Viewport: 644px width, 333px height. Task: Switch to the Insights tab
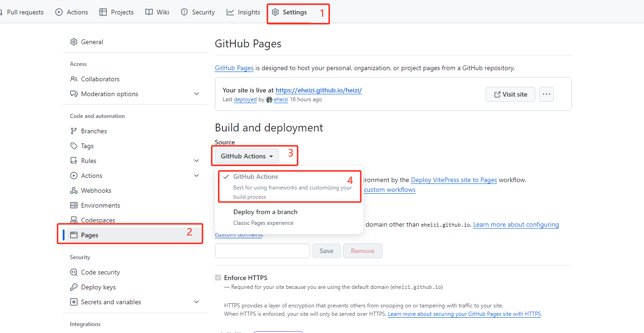pos(243,12)
